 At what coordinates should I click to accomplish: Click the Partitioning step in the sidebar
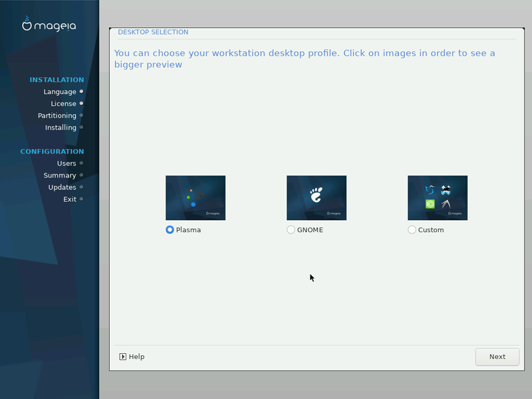[57, 116]
